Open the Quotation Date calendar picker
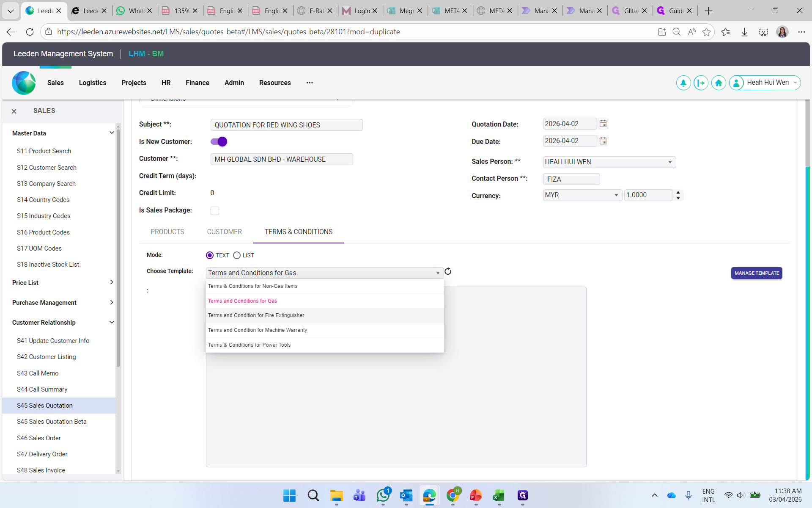Viewport: 812px width, 508px height. pos(603,124)
